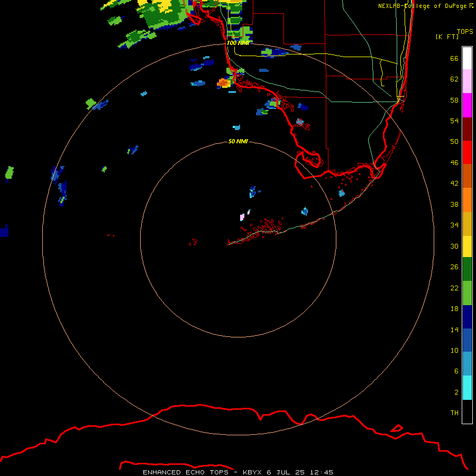Click the white swatch at top of legend

tap(467, 58)
